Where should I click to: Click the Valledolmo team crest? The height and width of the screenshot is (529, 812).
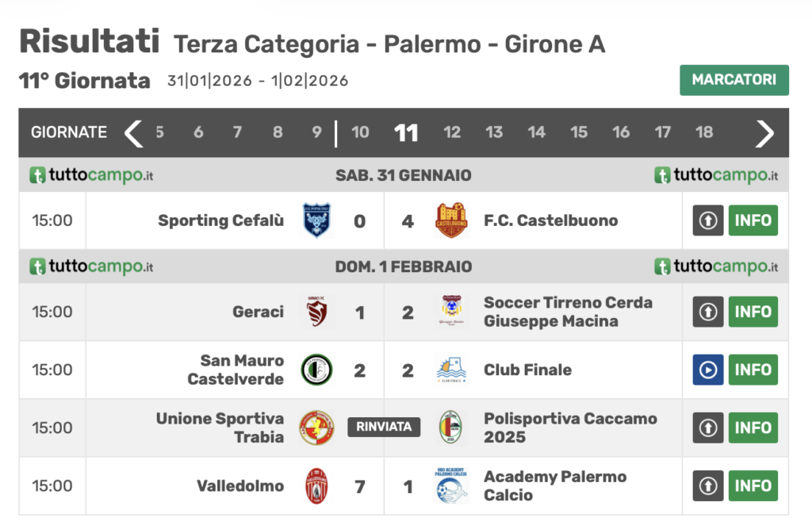coord(317,485)
